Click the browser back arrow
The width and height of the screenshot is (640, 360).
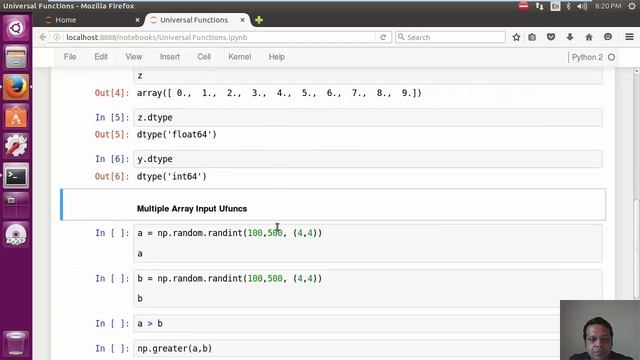(x=42, y=37)
